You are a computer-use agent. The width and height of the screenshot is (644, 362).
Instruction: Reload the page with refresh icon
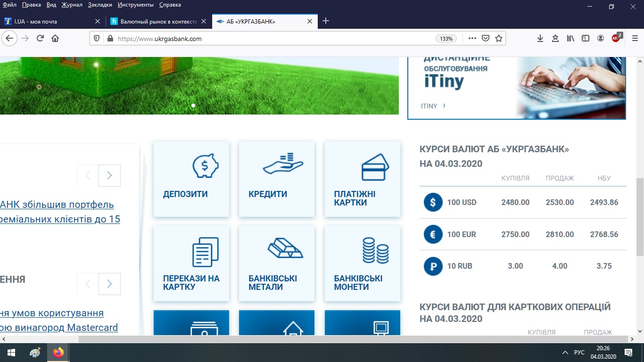click(x=40, y=38)
